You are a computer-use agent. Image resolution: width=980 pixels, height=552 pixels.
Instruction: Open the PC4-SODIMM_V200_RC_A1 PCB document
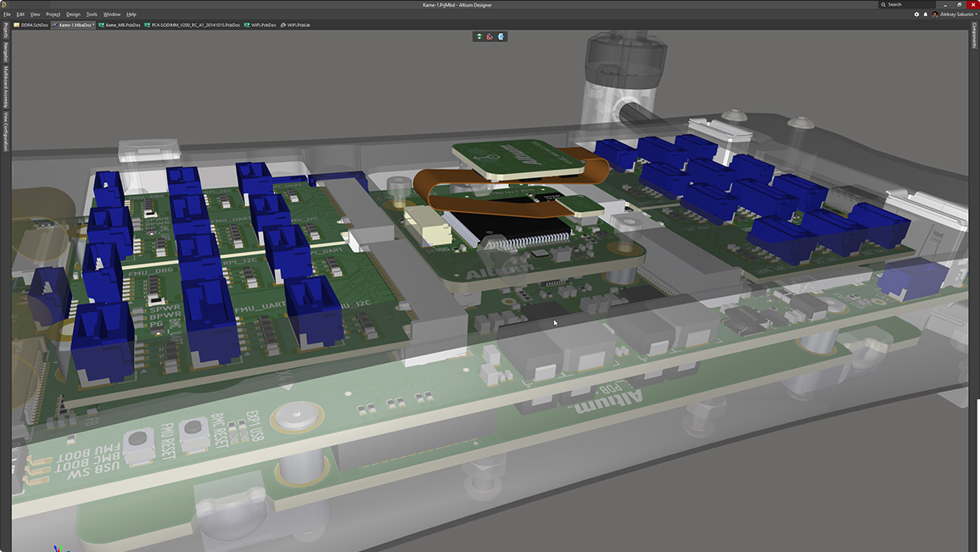coord(193,25)
